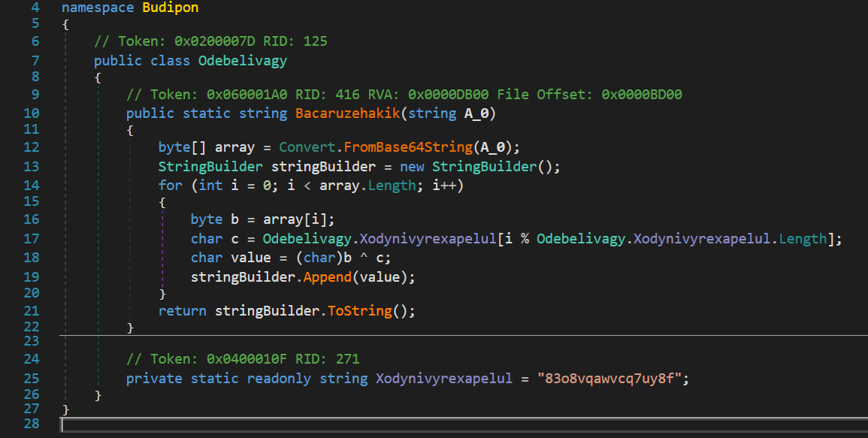Click line number 17 in the gutter
The height and width of the screenshot is (438, 868).
31,238
